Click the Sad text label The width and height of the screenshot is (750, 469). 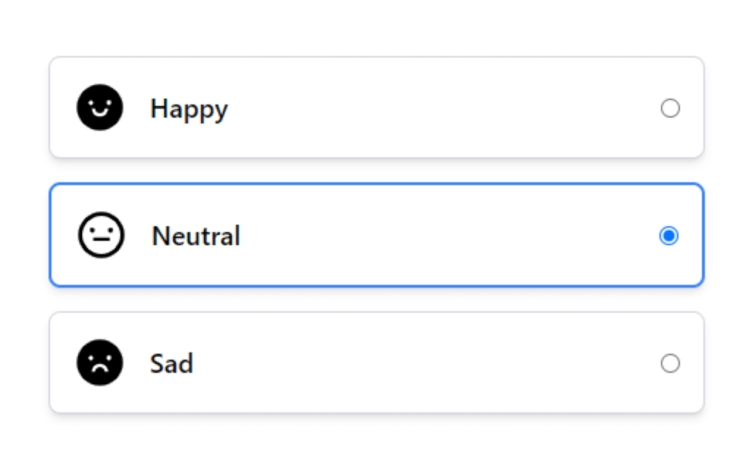pyautogui.click(x=172, y=364)
